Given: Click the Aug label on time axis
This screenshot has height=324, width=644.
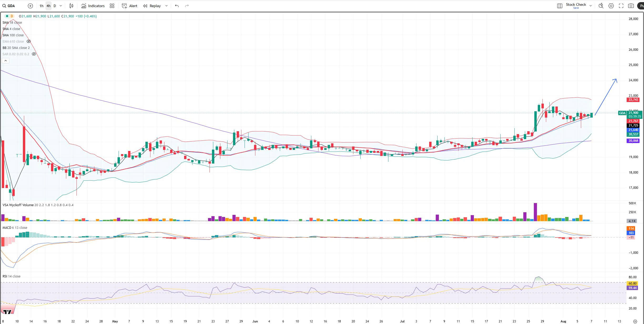Looking at the screenshot, I should pos(563,321).
